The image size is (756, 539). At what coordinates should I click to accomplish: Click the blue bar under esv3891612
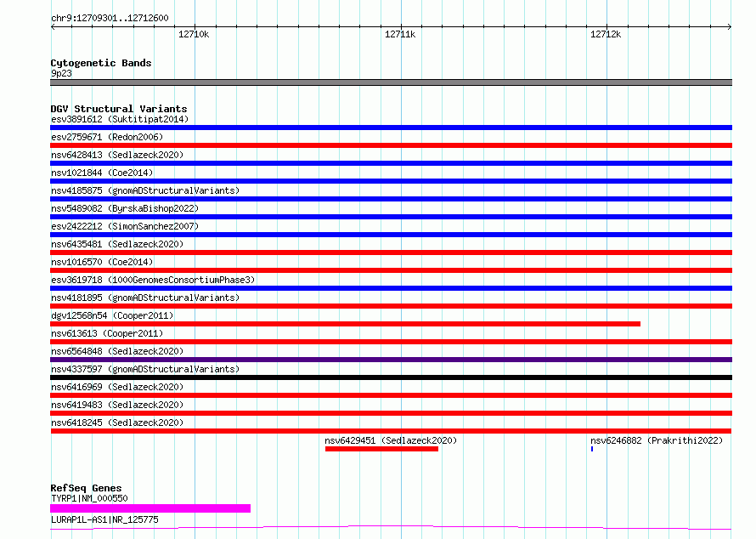pyautogui.click(x=391, y=128)
